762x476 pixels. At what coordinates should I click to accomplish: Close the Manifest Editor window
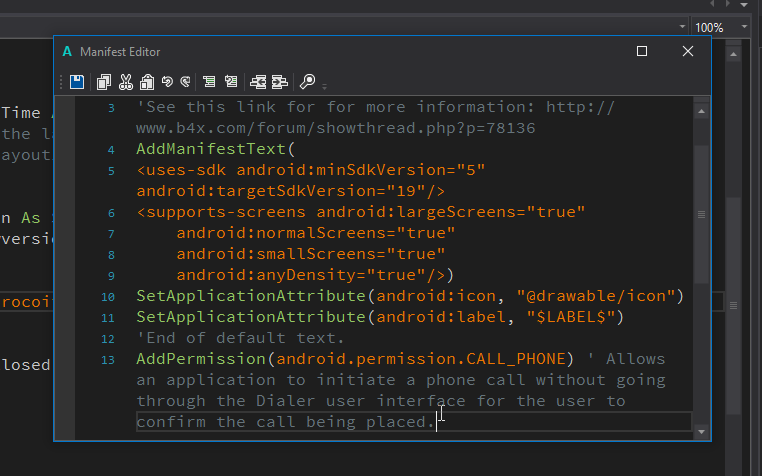point(688,51)
